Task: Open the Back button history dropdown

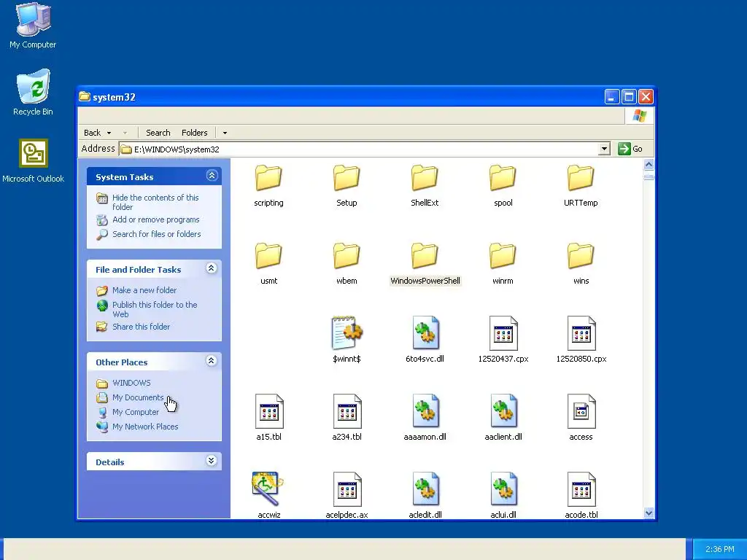Action: click(x=109, y=133)
